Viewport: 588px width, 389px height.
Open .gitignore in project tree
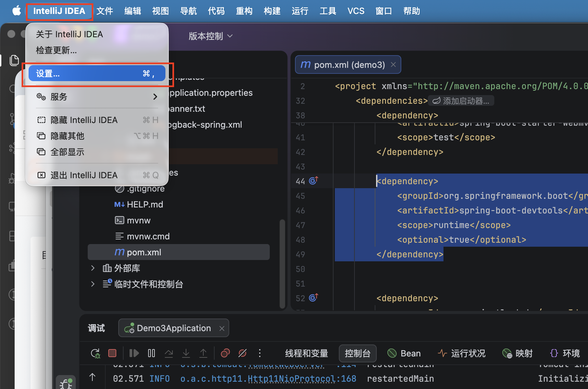[140, 189]
